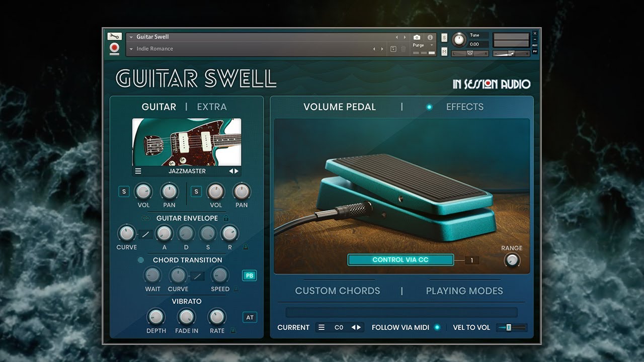
Task: Toggle solo S for the first guitar layer
Action: coord(124,192)
